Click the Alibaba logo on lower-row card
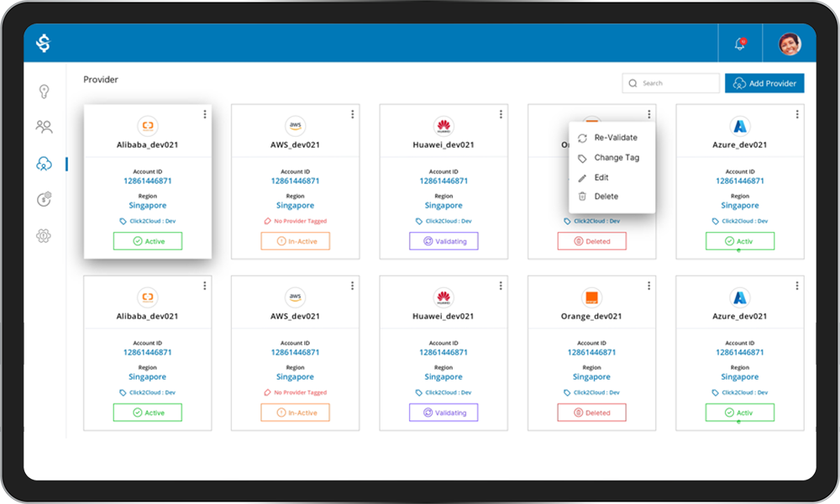This screenshot has height=504, width=840. pos(148,297)
